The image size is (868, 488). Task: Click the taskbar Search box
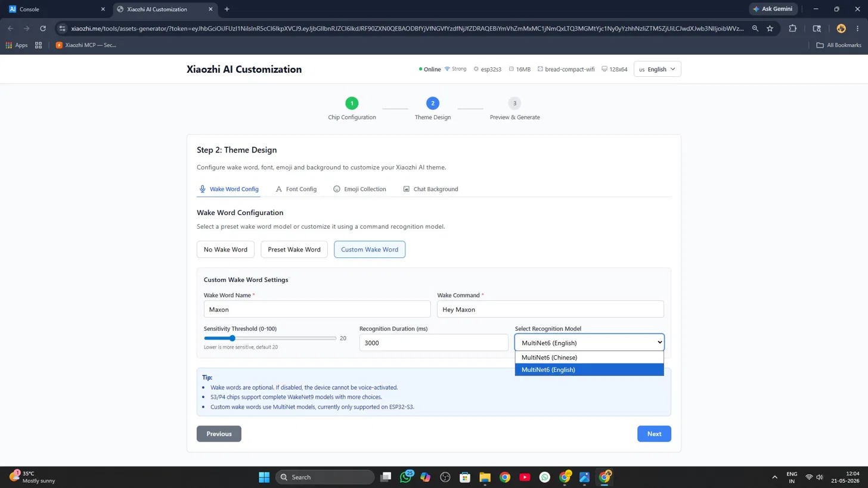(x=325, y=477)
